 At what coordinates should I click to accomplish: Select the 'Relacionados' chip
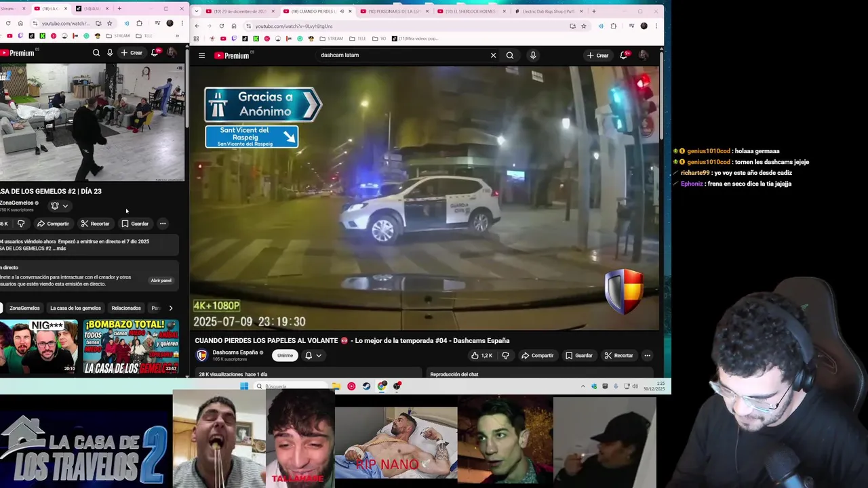(x=126, y=308)
